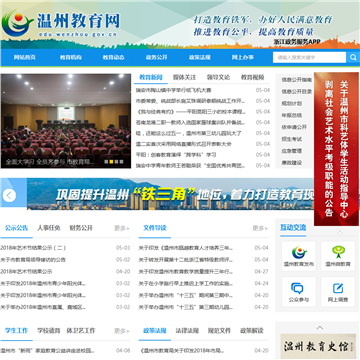
Task: Open the 公众参与 chat icon
Action: pos(299,292)
